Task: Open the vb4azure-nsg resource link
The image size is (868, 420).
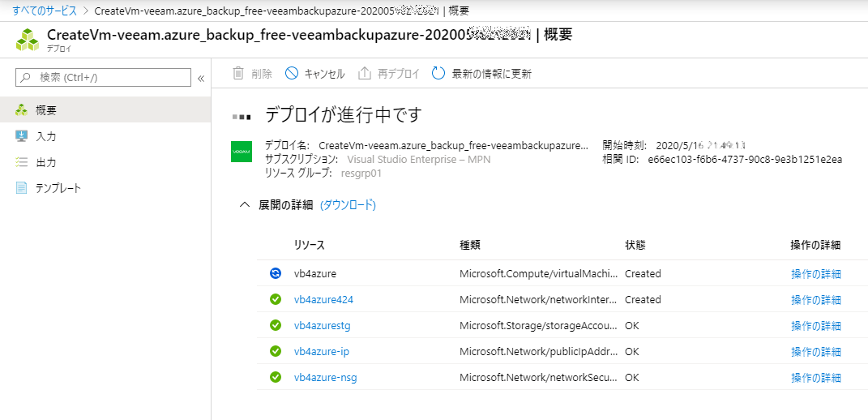Action: [326, 378]
